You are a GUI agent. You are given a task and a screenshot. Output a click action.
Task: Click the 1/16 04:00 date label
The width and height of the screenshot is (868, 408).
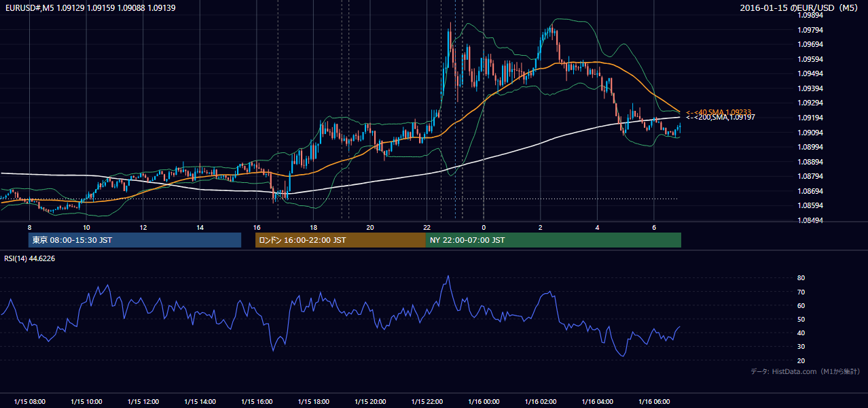pyautogui.click(x=597, y=402)
